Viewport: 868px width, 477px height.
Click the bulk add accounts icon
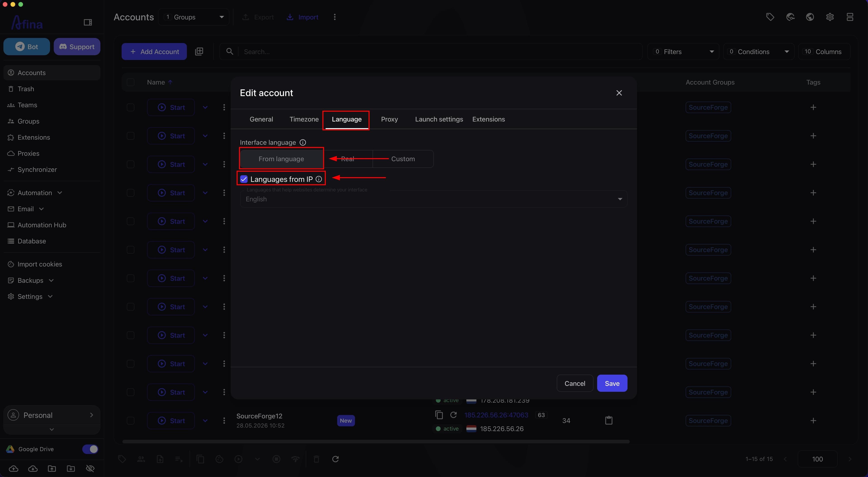(199, 51)
